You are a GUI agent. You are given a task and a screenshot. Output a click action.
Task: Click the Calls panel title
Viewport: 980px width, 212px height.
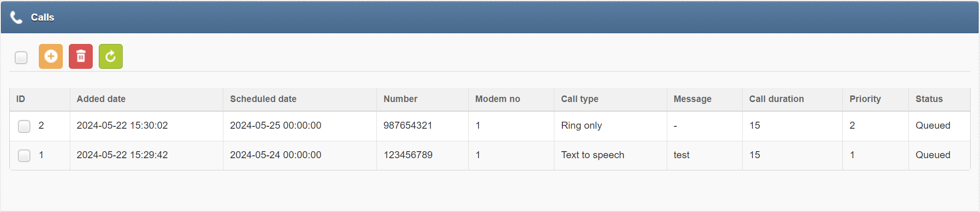43,17
